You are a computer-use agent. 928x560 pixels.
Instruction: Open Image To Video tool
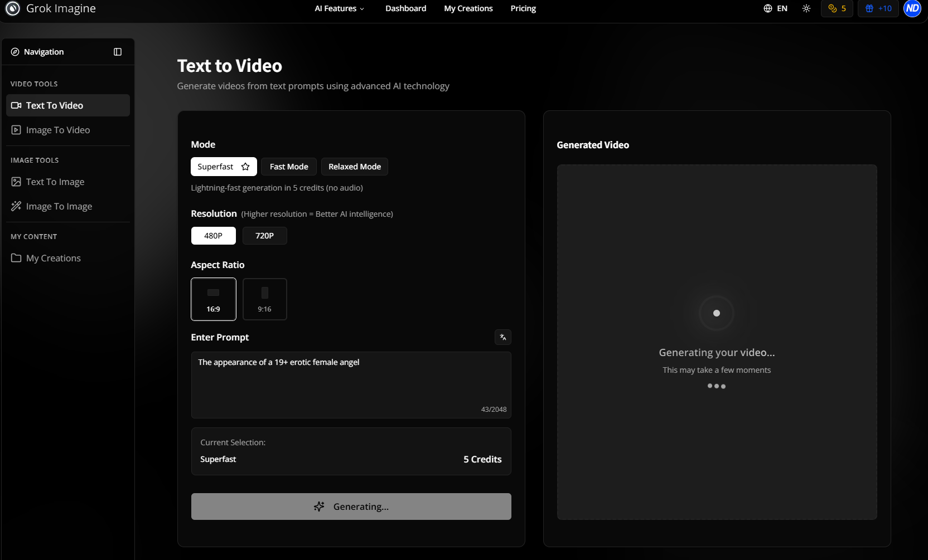[x=68, y=130]
